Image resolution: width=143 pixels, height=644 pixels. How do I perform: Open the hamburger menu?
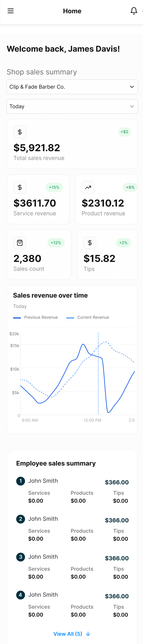(11, 11)
